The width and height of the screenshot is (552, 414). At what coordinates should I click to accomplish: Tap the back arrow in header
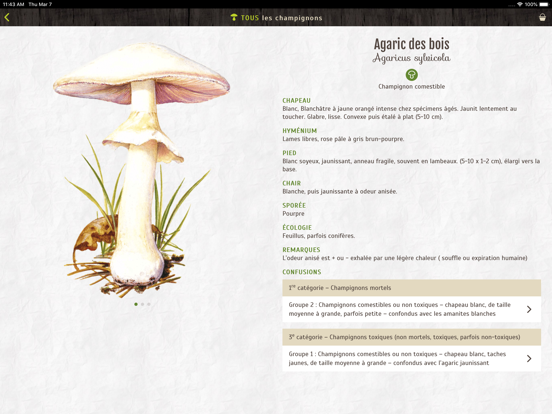pyautogui.click(x=7, y=17)
